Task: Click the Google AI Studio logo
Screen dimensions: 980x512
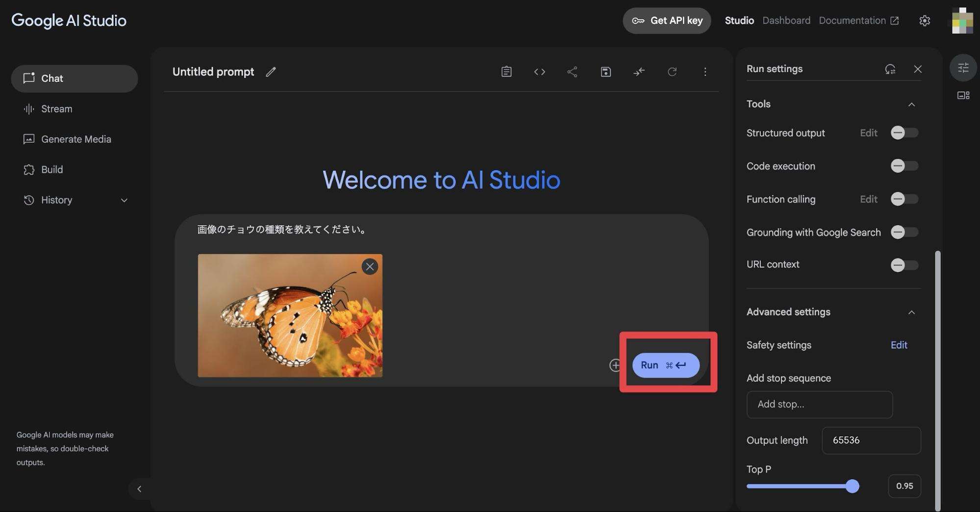Action: click(69, 21)
